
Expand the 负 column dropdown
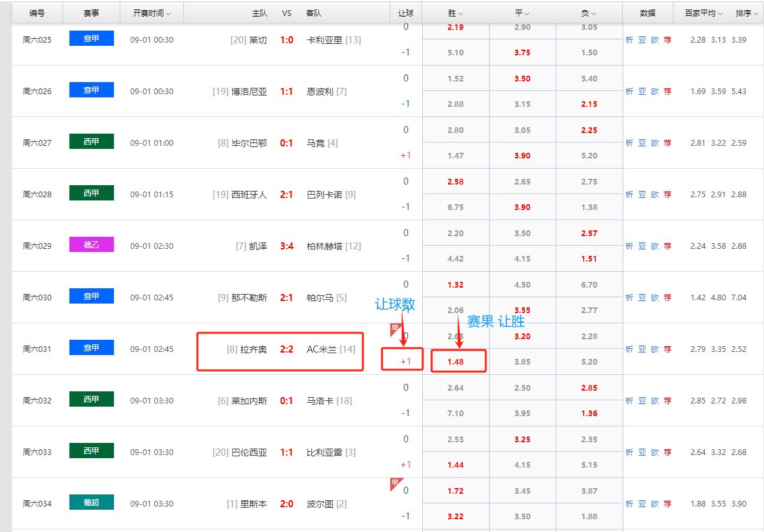[589, 13]
